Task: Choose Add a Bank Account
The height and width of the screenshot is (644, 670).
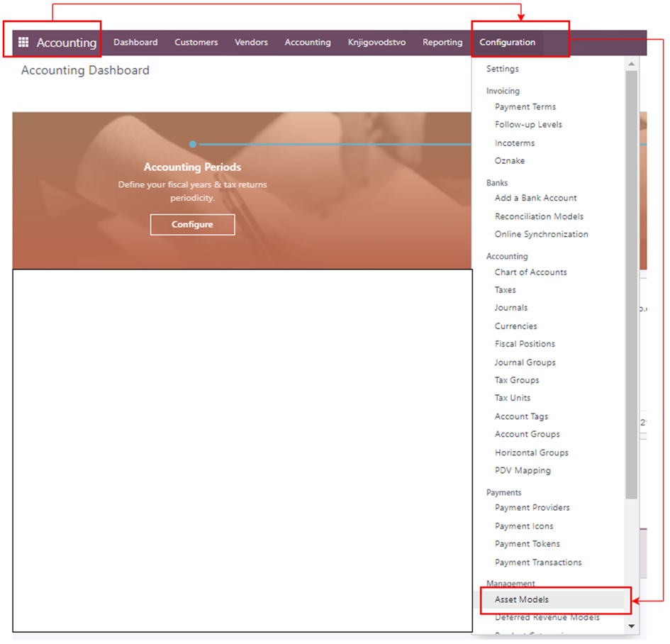Action: (x=535, y=199)
